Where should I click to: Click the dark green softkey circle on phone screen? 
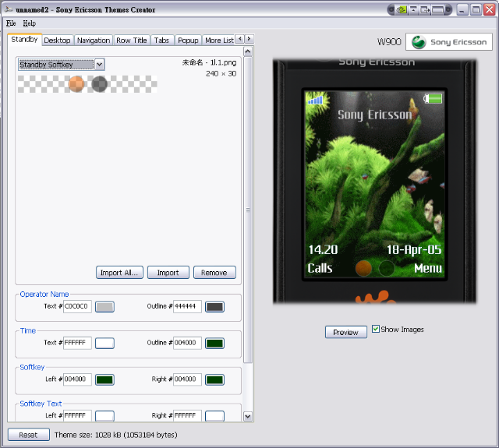pyautogui.click(x=387, y=268)
